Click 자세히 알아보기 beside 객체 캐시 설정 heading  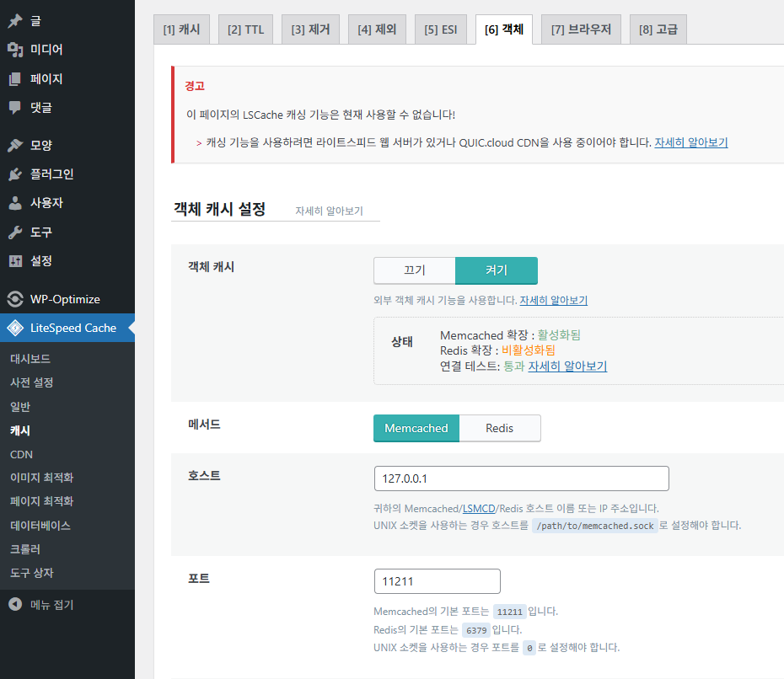(329, 211)
